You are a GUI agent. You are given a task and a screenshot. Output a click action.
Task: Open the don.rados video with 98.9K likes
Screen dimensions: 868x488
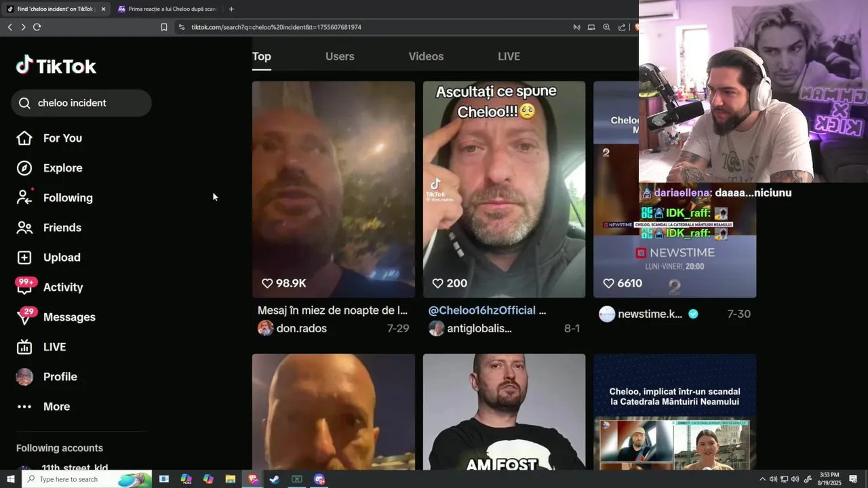pyautogui.click(x=334, y=190)
